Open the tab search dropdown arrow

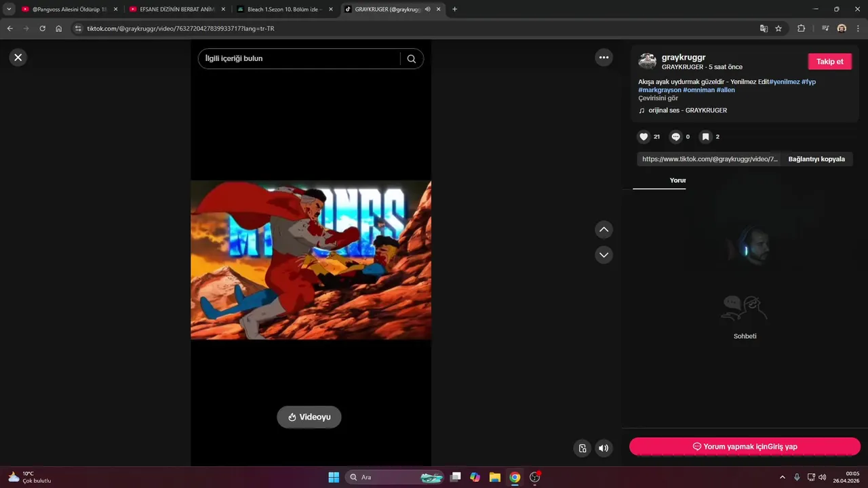9,9
